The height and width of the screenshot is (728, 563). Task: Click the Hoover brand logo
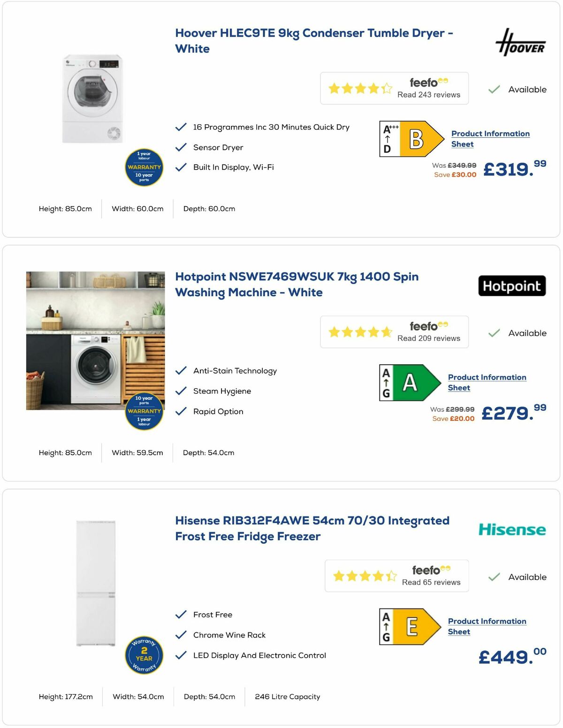pyautogui.click(x=521, y=43)
